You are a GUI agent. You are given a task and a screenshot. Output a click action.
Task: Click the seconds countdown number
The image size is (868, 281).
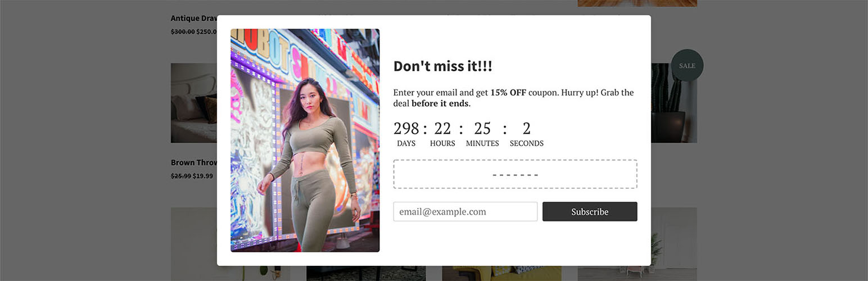[x=527, y=129]
